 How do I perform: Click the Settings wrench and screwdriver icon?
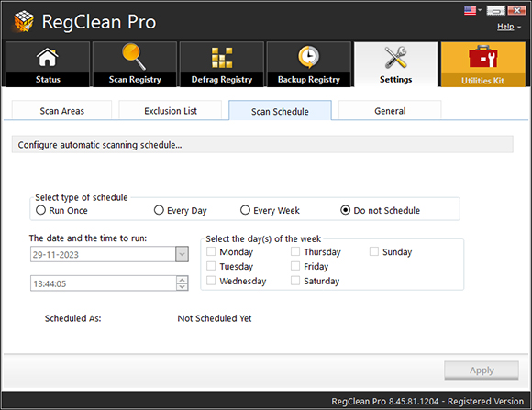point(395,57)
